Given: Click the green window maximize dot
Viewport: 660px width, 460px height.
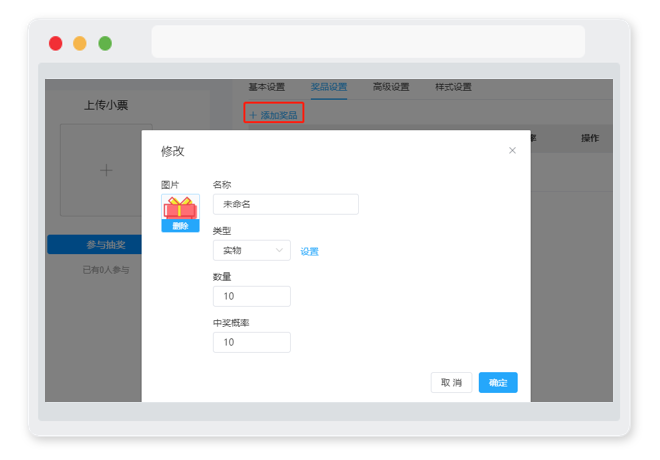Looking at the screenshot, I should coord(105,43).
